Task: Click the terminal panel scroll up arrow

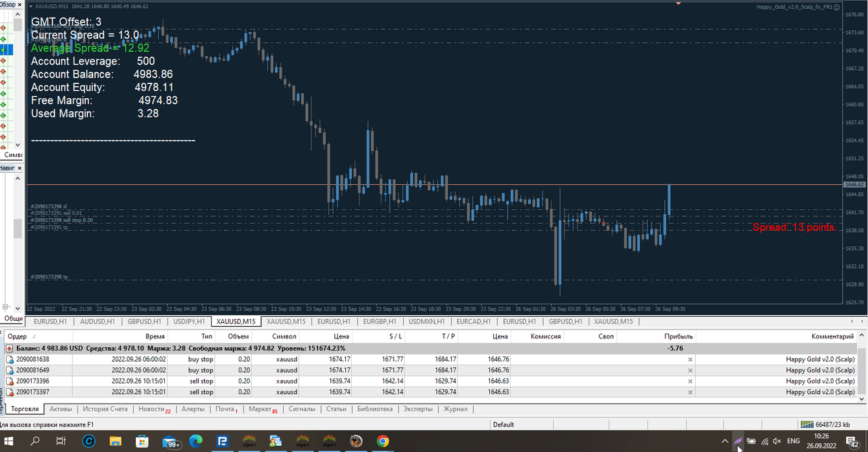Action: click(x=862, y=334)
